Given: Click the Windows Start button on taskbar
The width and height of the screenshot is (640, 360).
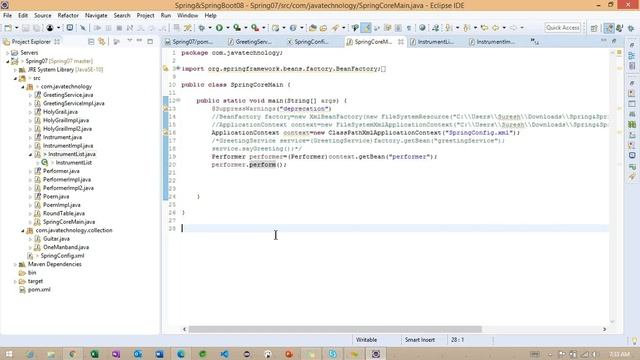Looking at the screenshot, I should (x=8, y=354).
